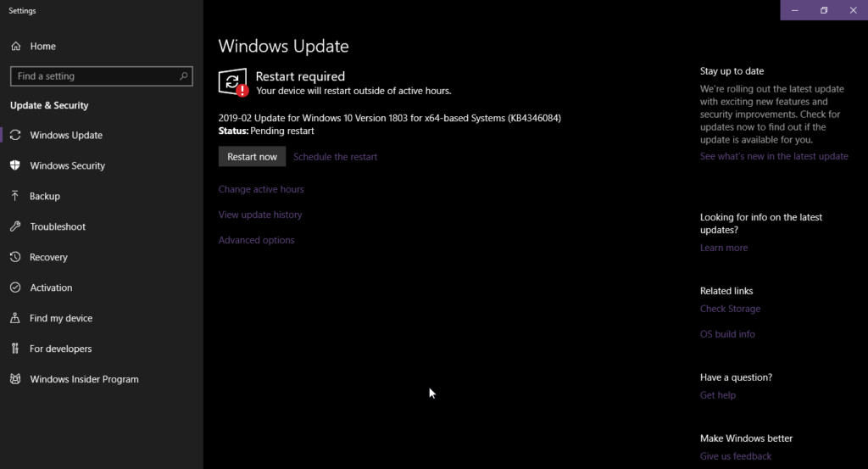Screen dimensions: 868x469
Task: Click the Status: Pending restart text
Action: (265, 131)
